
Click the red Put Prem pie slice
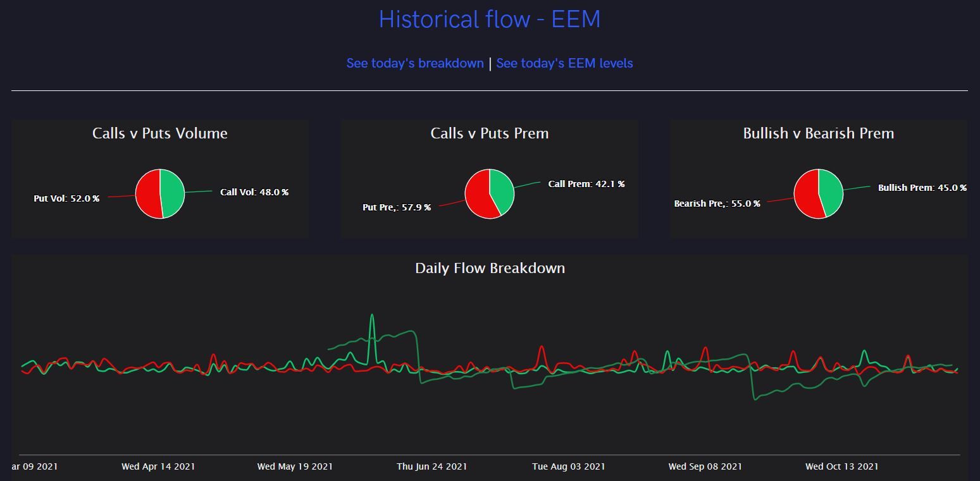478,195
